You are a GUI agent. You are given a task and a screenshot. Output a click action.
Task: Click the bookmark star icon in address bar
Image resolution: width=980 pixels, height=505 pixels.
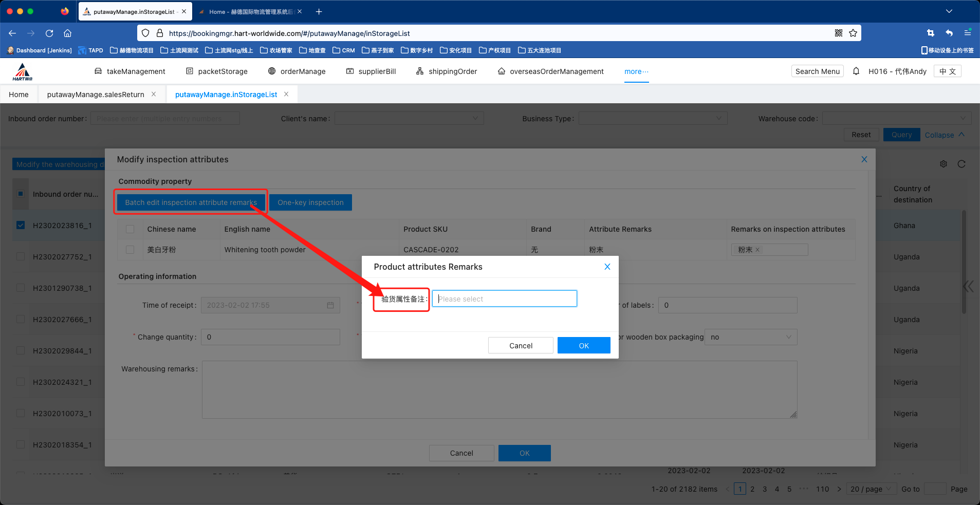pyautogui.click(x=853, y=33)
